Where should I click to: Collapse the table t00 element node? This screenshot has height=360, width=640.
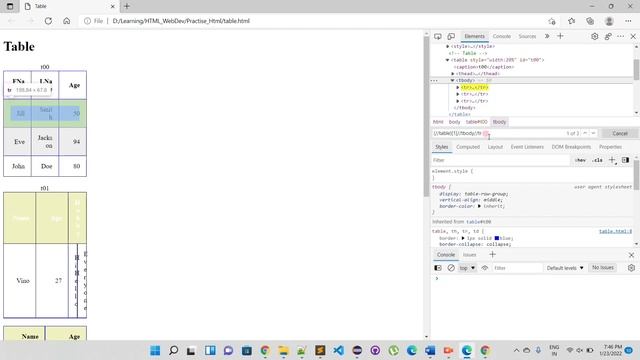(448, 60)
